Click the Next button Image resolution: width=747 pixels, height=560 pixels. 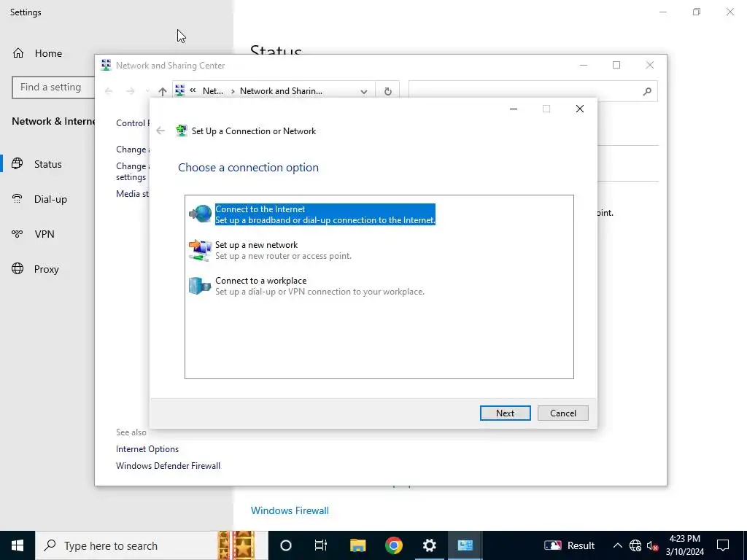click(x=505, y=413)
